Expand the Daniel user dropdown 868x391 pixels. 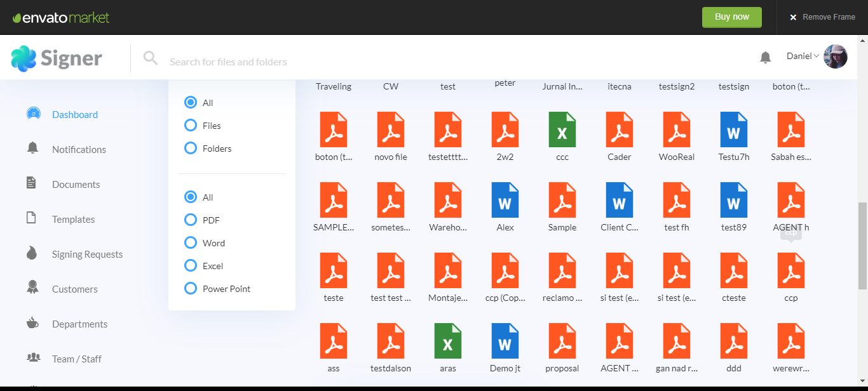coord(803,56)
